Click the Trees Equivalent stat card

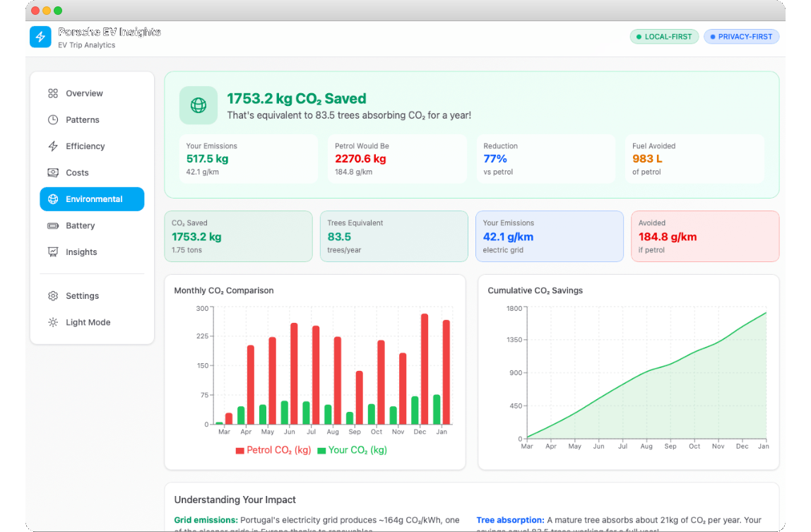pyautogui.click(x=393, y=235)
